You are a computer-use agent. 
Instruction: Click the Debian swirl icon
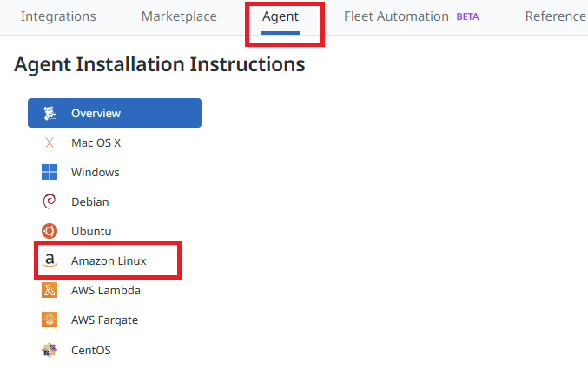point(50,201)
